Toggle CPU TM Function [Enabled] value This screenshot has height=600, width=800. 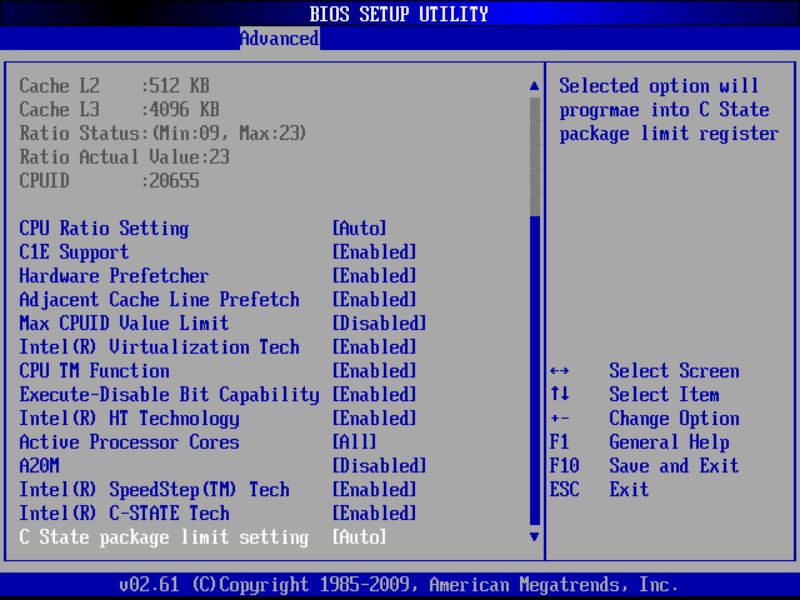[x=374, y=370]
